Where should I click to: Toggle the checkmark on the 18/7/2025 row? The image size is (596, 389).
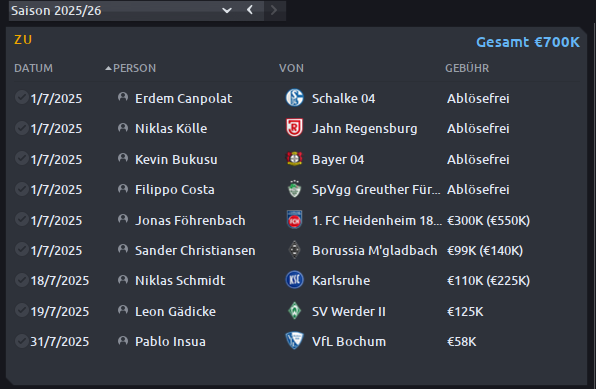[x=22, y=279]
